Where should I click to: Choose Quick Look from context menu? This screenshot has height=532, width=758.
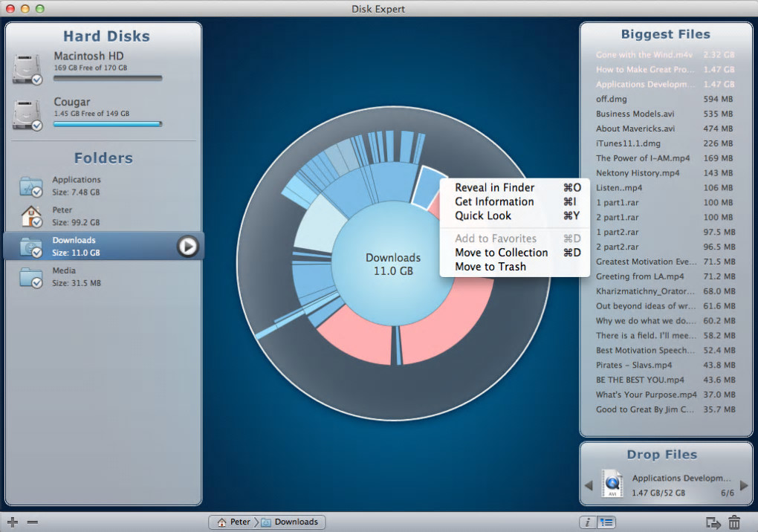[514, 215]
